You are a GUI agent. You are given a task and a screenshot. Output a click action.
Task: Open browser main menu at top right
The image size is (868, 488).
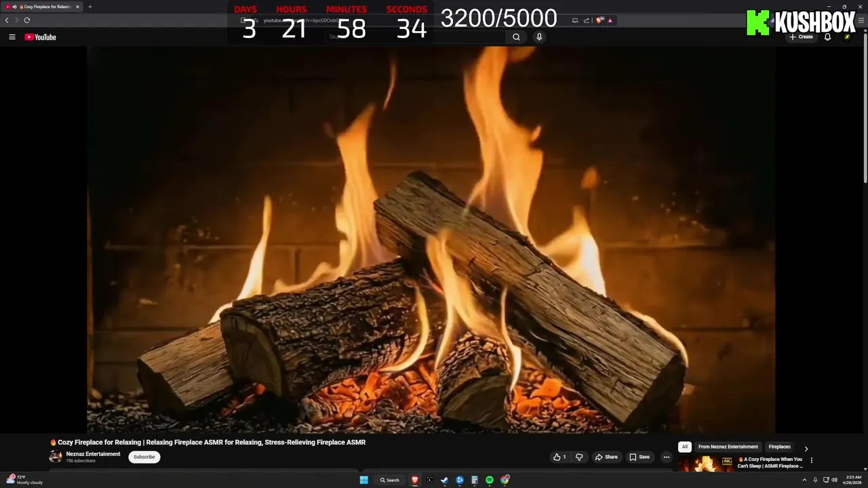click(x=861, y=20)
